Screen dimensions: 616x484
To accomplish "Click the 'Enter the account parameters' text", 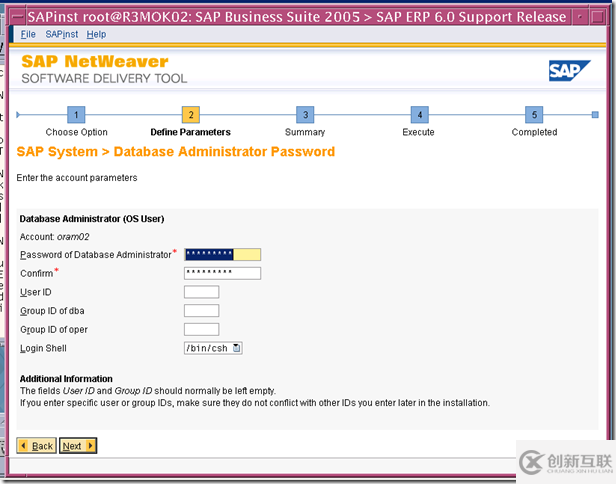I will 77,178.
